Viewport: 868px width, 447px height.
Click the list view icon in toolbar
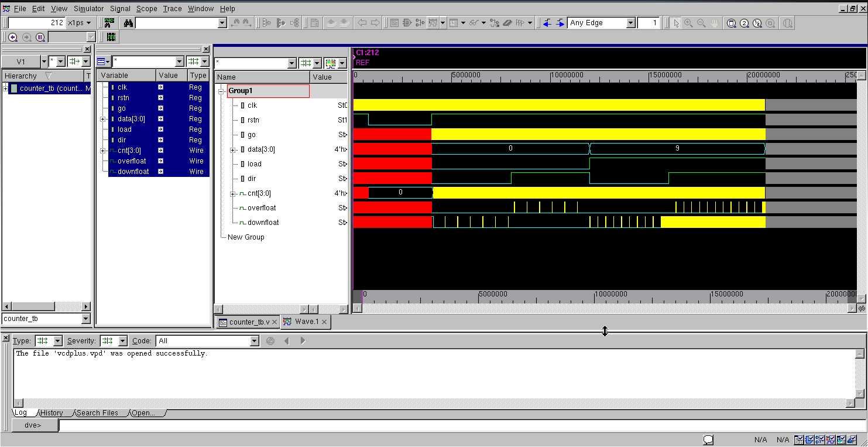394,23
